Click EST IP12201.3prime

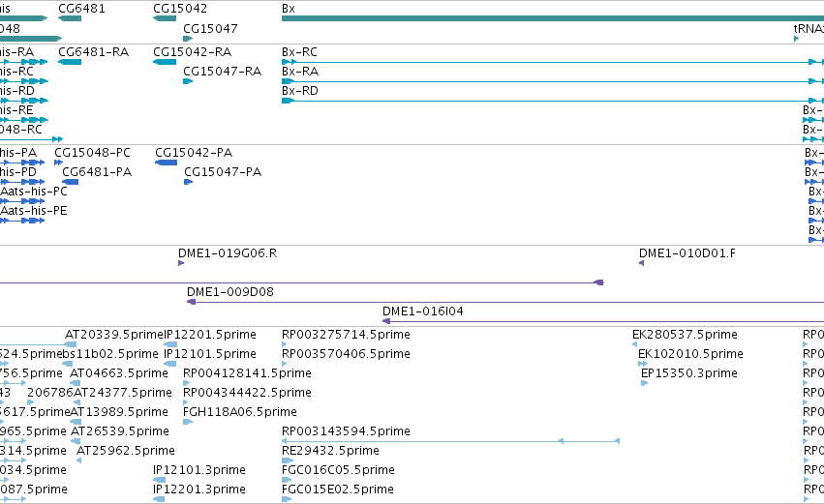click(x=199, y=489)
